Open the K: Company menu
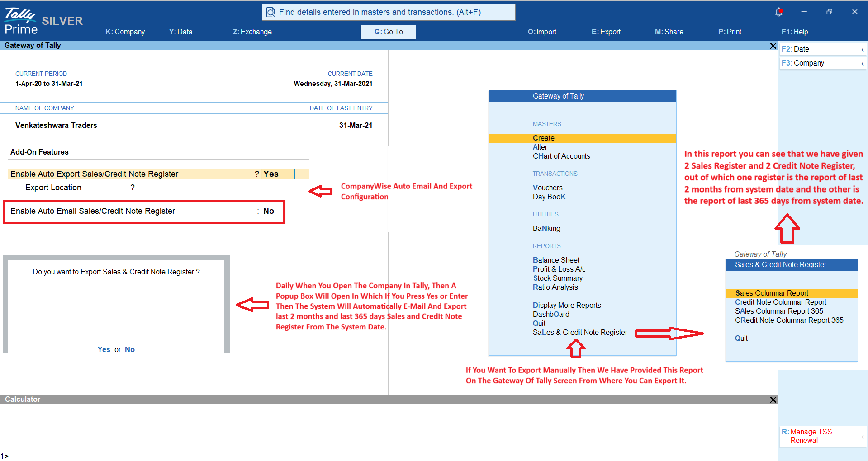This screenshot has height=461, width=868. [x=125, y=32]
